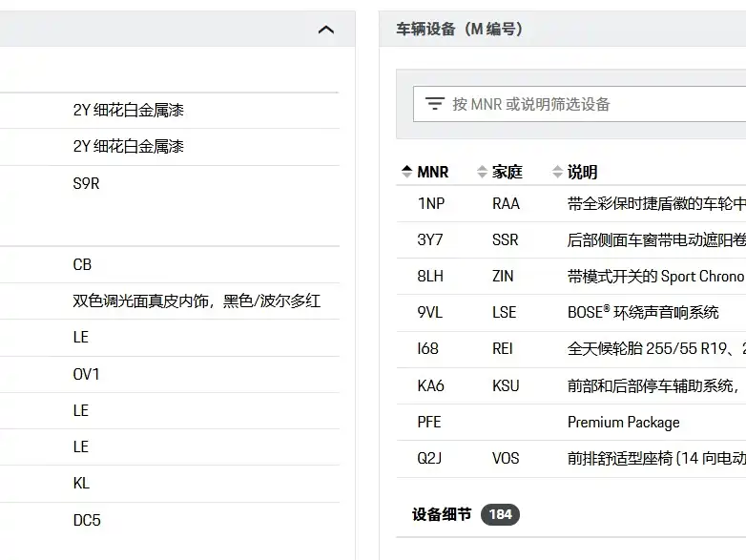Viewport: 746px width, 560px height.
Task: Collapse the left panel with the chevron
Action: tap(326, 30)
